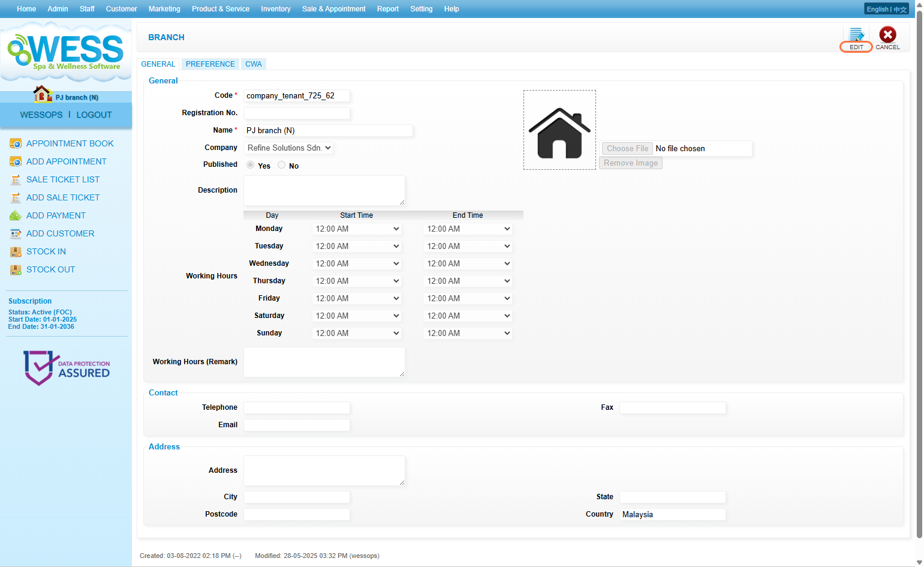Select the Published Yes radio button
Viewport: 924px width, 567px height.
pyautogui.click(x=251, y=165)
